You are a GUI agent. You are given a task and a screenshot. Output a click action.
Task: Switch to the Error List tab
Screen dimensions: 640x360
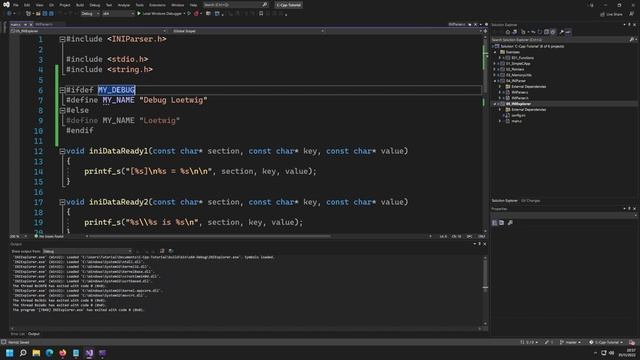coord(18,334)
